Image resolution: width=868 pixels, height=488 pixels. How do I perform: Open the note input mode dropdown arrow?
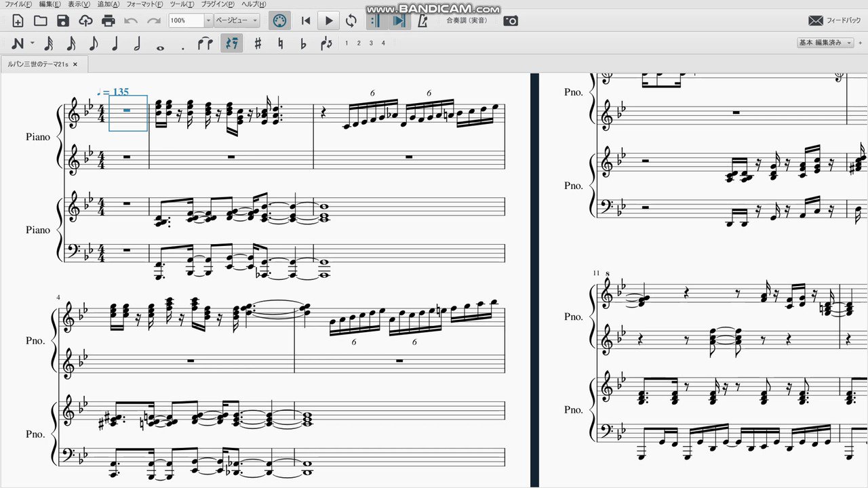(x=33, y=44)
